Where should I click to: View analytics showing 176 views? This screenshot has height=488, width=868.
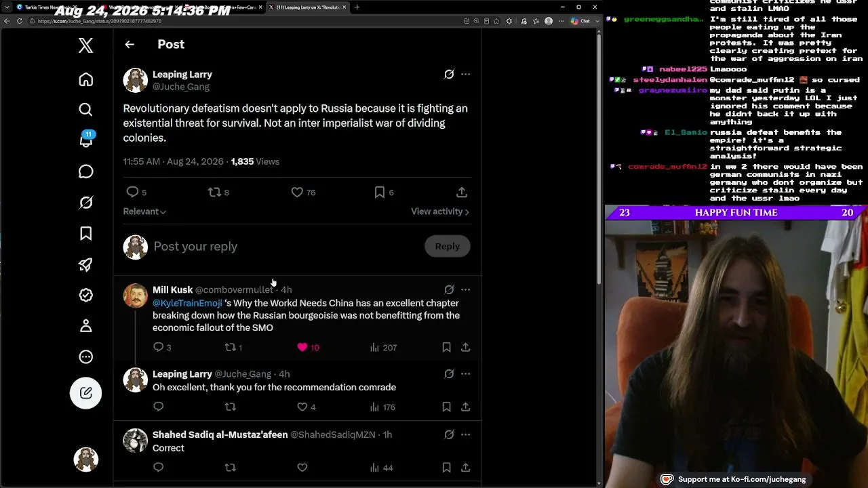pyautogui.click(x=382, y=407)
